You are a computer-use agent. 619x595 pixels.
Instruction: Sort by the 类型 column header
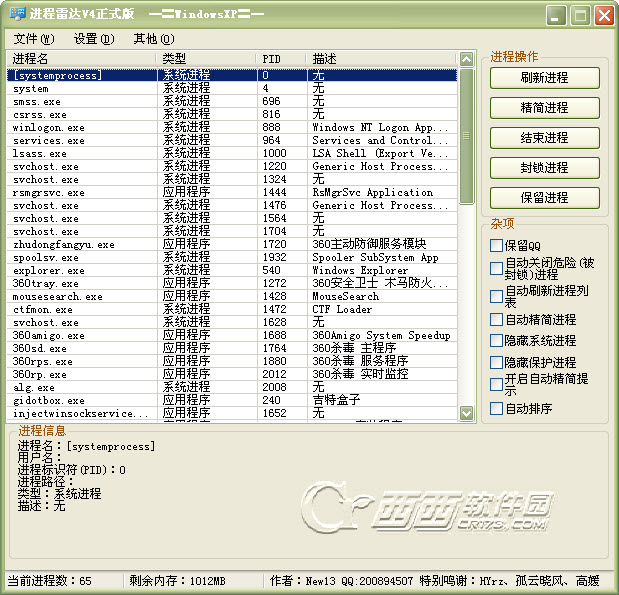(207, 59)
